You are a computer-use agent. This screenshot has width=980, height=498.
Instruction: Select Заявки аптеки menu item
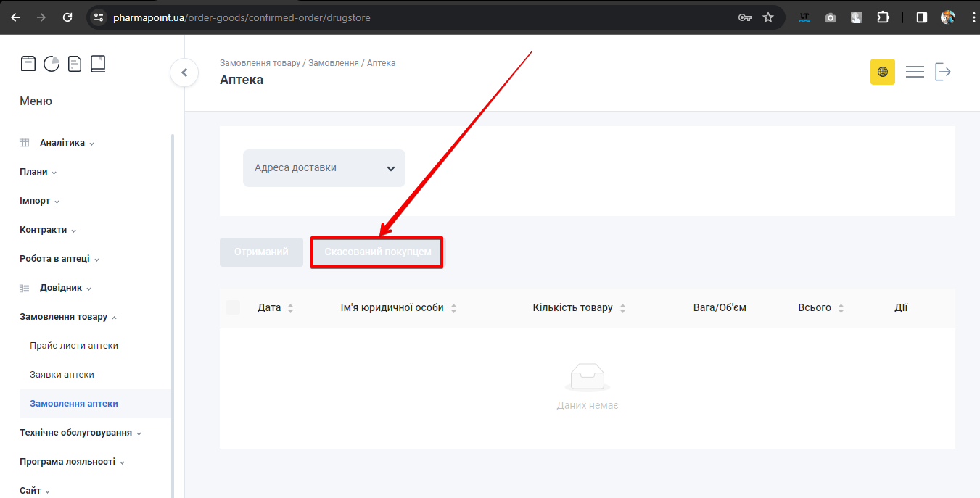[x=62, y=375]
